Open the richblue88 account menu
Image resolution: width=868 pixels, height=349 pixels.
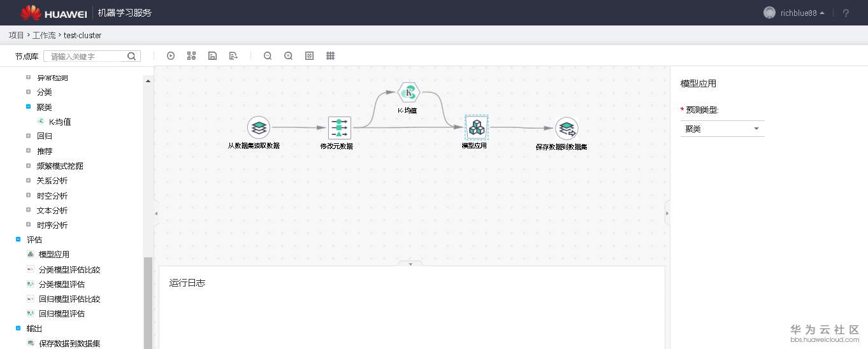[802, 13]
